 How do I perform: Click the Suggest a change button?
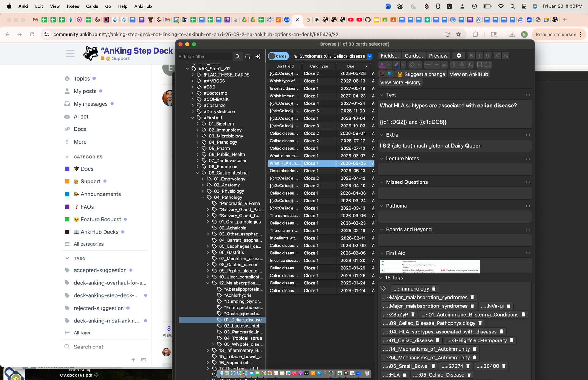click(421, 74)
